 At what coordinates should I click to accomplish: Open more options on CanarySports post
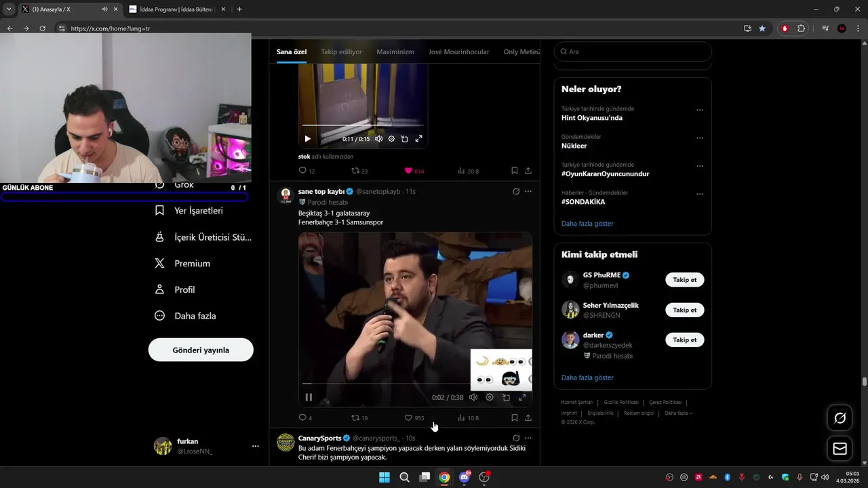(x=528, y=438)
